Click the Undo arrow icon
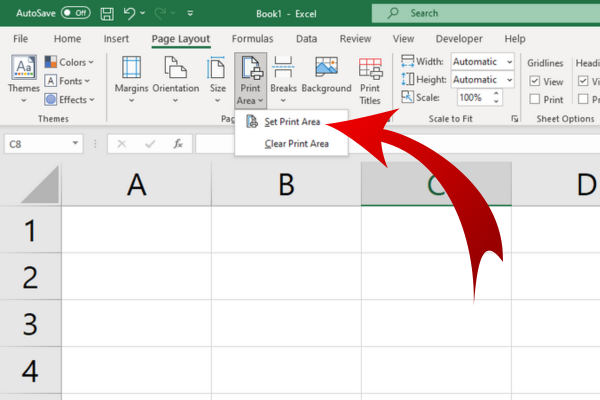The height and width of the screenshot is (400, 600). click(x=129, y=13)
